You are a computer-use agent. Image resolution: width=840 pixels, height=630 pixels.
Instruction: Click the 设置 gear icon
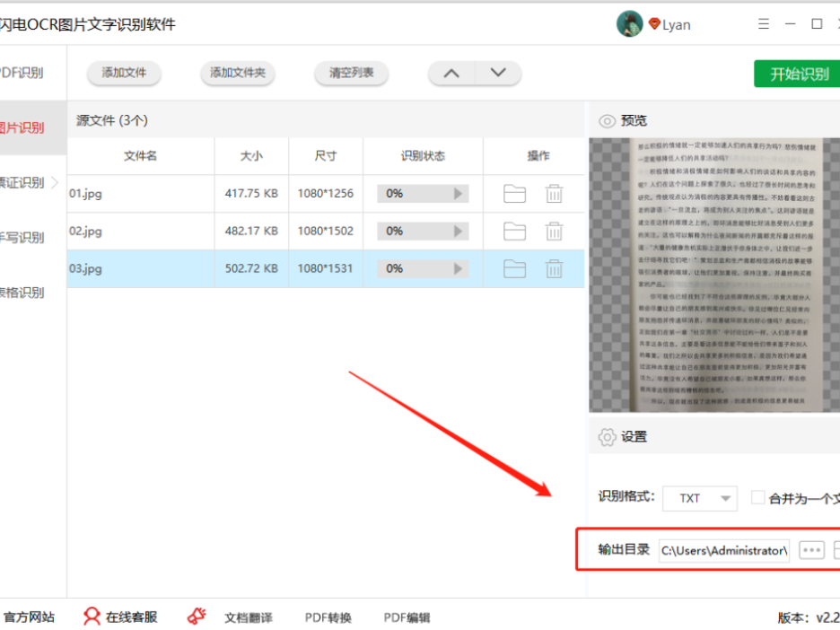pyautogui.click(x=607, y=437)
